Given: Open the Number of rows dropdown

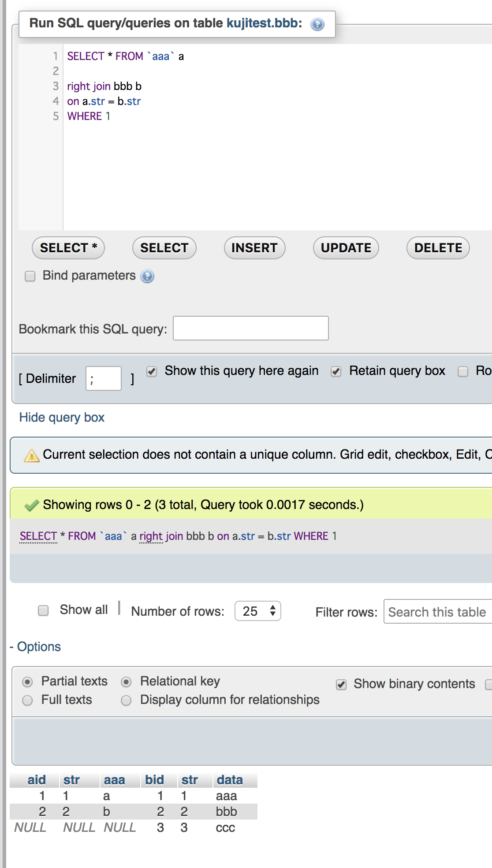Looking at the screenshot, I should click(x=258, y=611).
